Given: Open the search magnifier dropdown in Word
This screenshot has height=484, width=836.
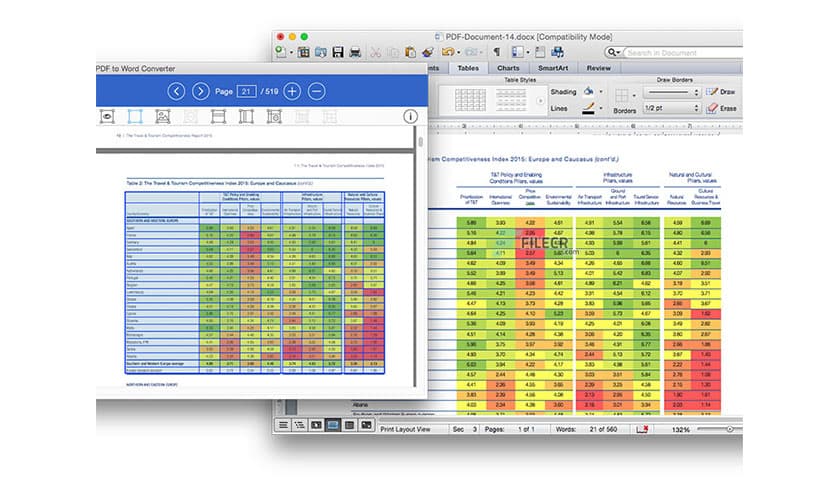Looking at the screenshot, I should (x=614, y=52).
